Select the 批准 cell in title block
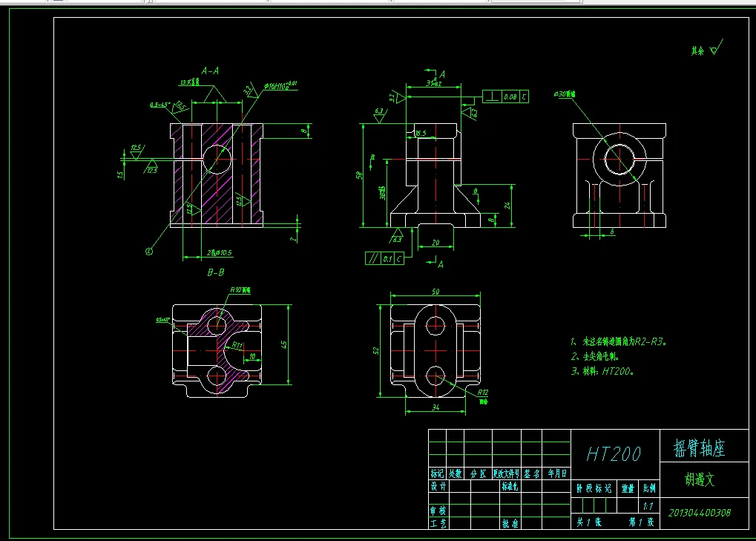This screenshot has width=756, height=541. pyautogui.click(x=510, y=523)
